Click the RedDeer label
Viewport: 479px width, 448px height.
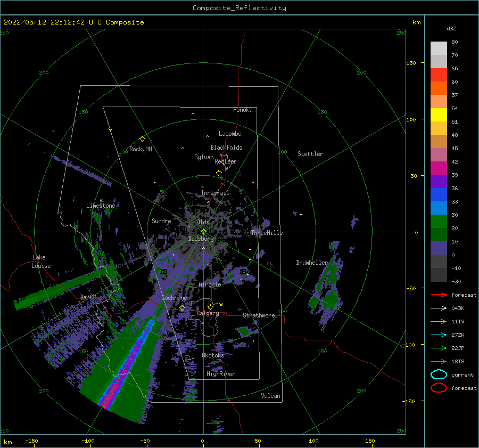point(226,161)
